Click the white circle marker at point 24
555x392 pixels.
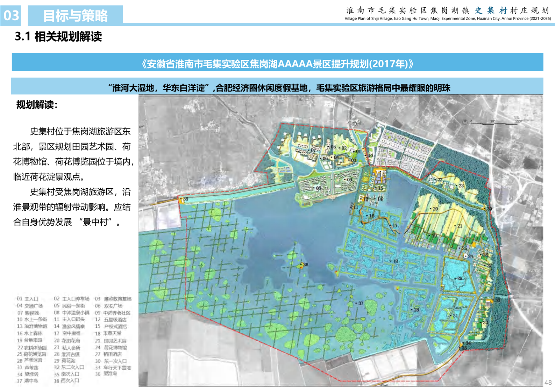[x=465, y=256]
